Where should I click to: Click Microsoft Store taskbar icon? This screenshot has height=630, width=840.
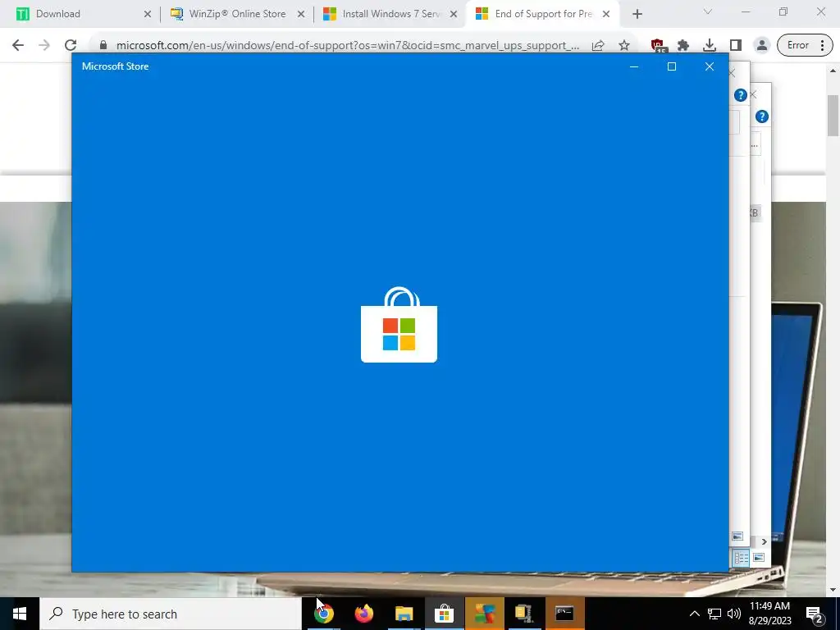point(444,614)
